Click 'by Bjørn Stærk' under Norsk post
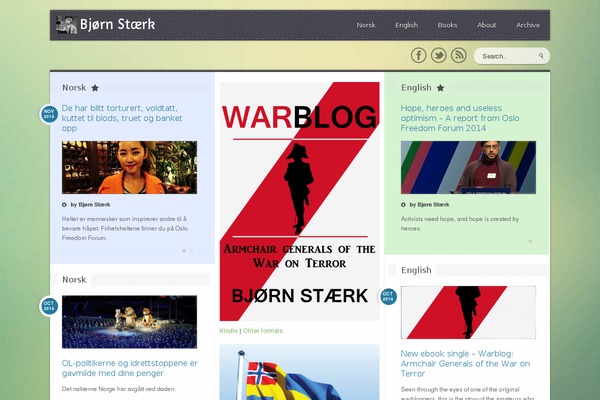600x400 pixels. (x=90, y=205)
